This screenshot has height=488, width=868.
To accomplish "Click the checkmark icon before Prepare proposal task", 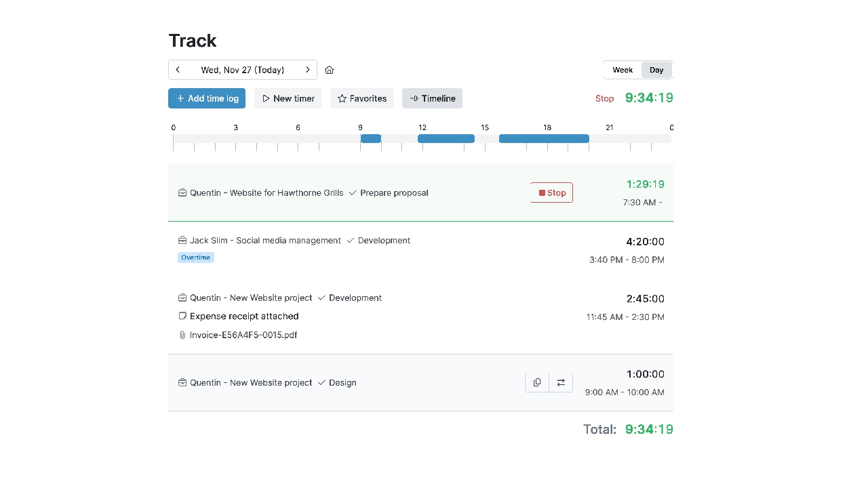I will [352, 192].
